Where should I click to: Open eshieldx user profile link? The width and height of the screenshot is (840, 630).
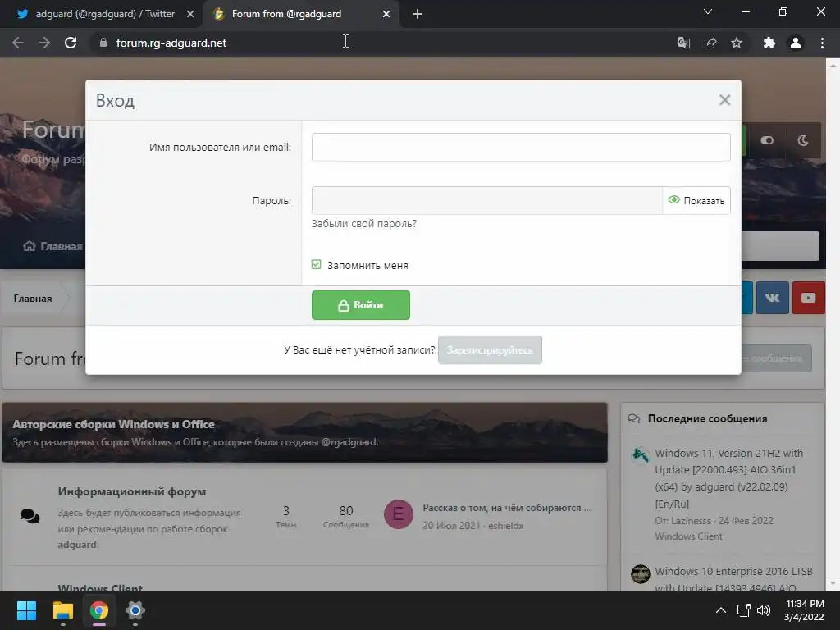(505, 526)
